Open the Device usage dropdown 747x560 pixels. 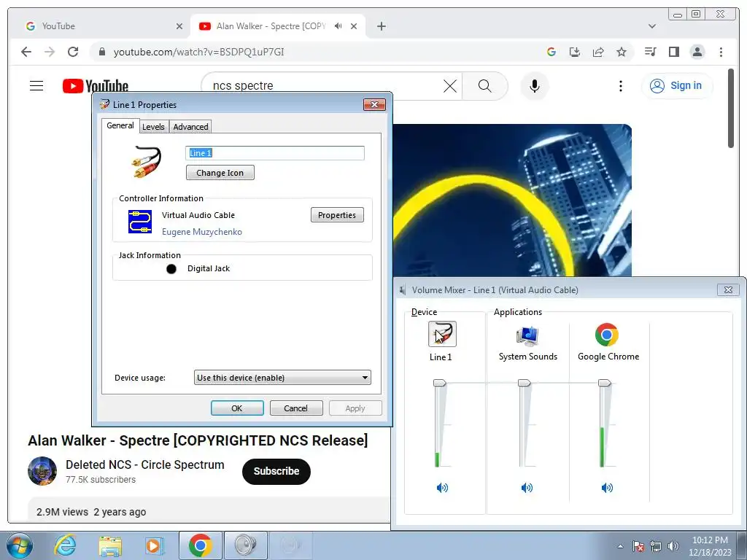point(282,378)
